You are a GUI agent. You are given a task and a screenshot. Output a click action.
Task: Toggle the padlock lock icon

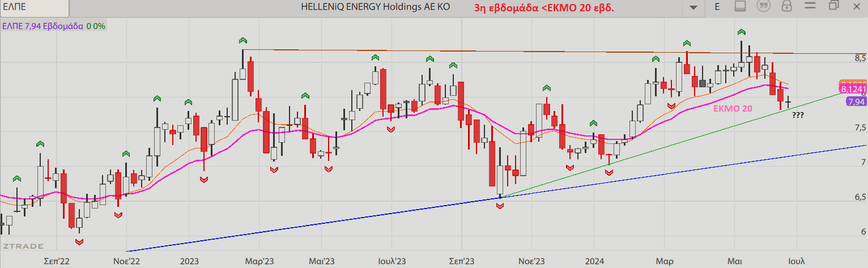(786, 6)
